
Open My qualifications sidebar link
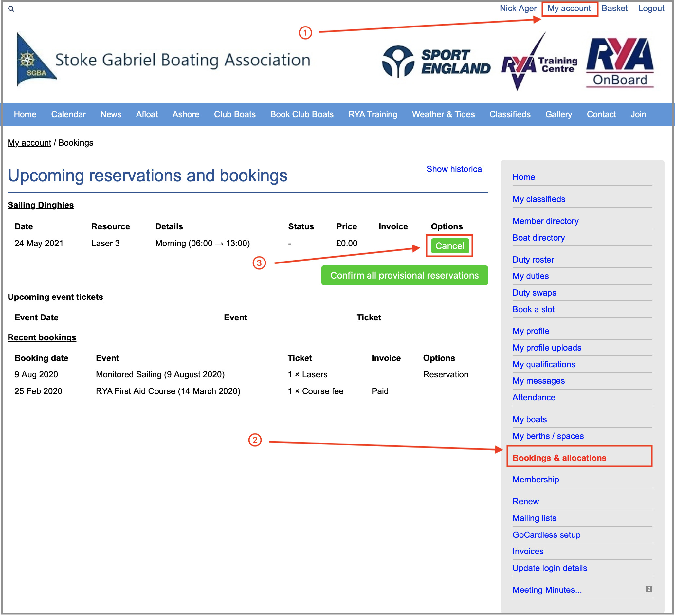coord(544,364)
